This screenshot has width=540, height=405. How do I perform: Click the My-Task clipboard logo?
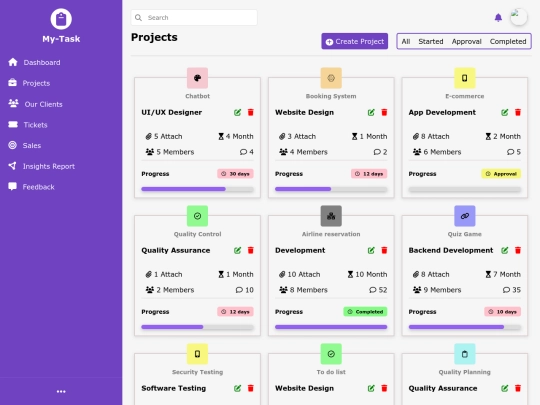pyautogui.click(x=61, y=19)
